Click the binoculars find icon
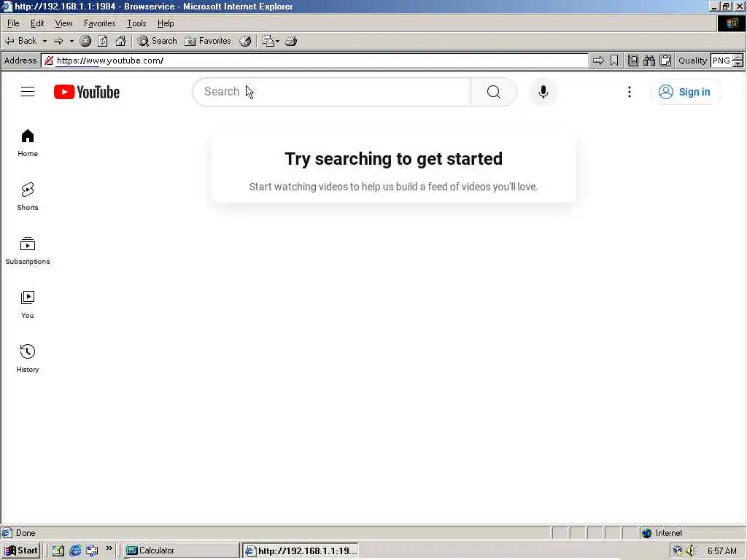The width and height of the screenshot is (747, 560). coord(649,61)
